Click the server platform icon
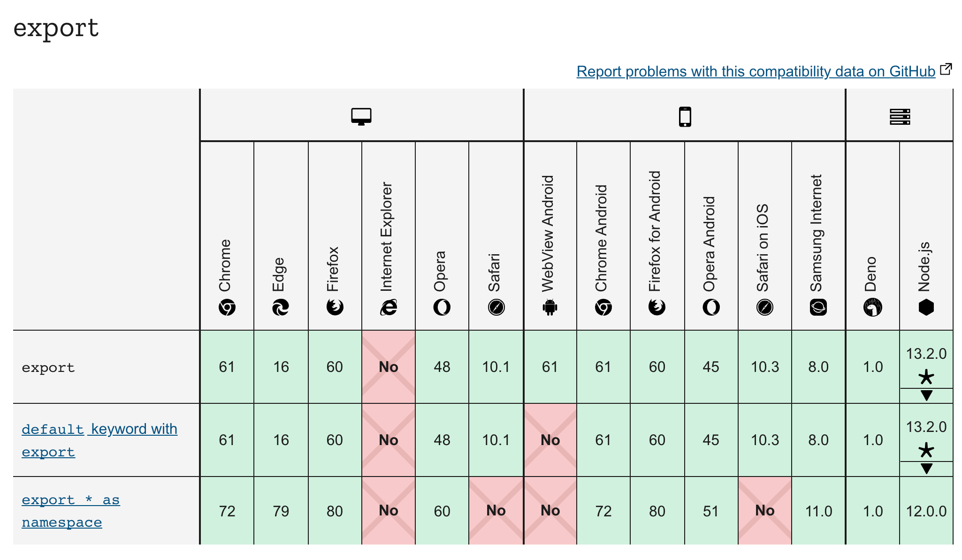Image resolution: width=962 pixels, height=560 pixels. [x=900, y=116]
